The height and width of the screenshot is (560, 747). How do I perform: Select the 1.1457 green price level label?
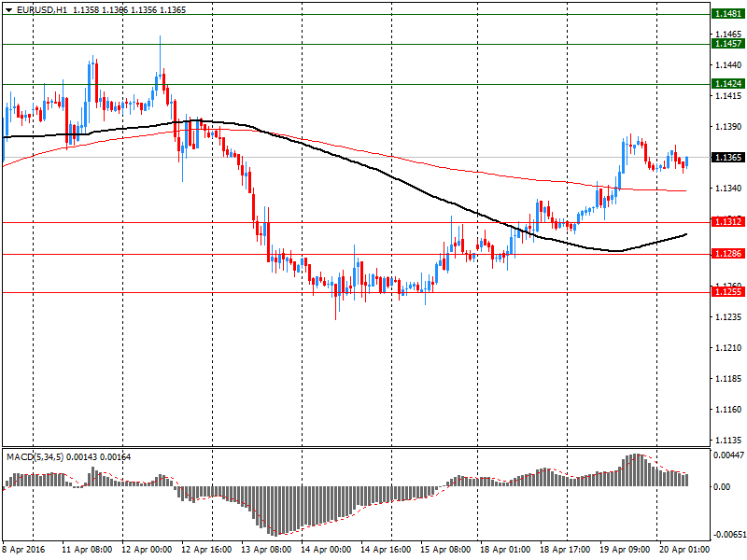pos(728,44)
